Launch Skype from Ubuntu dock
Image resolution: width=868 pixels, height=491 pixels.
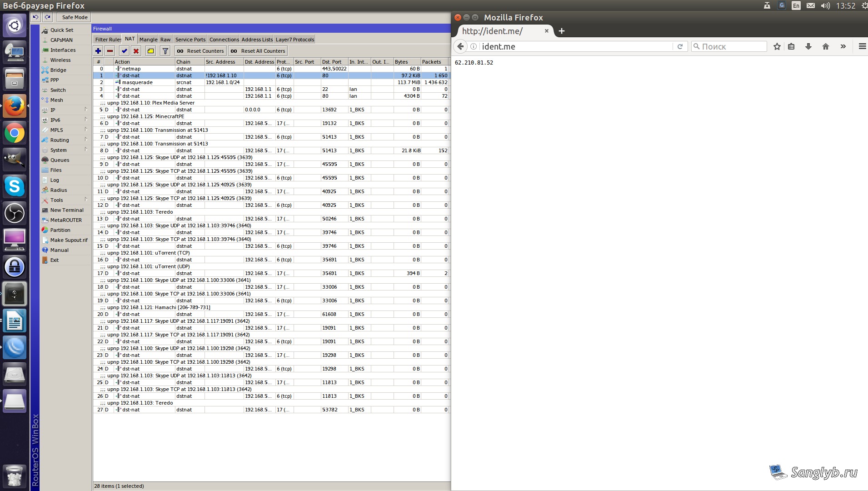click(15, 186)
